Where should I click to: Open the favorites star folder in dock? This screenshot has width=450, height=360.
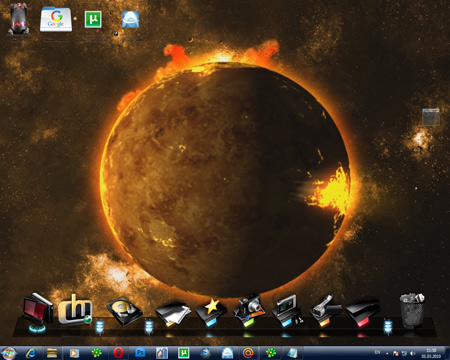click(x=211, y=312)
